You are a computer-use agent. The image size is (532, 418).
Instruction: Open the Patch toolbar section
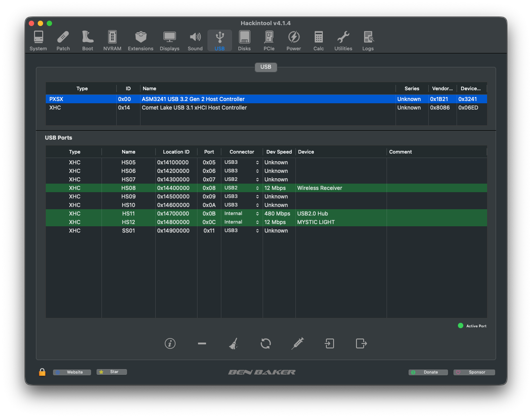point(63,41)
